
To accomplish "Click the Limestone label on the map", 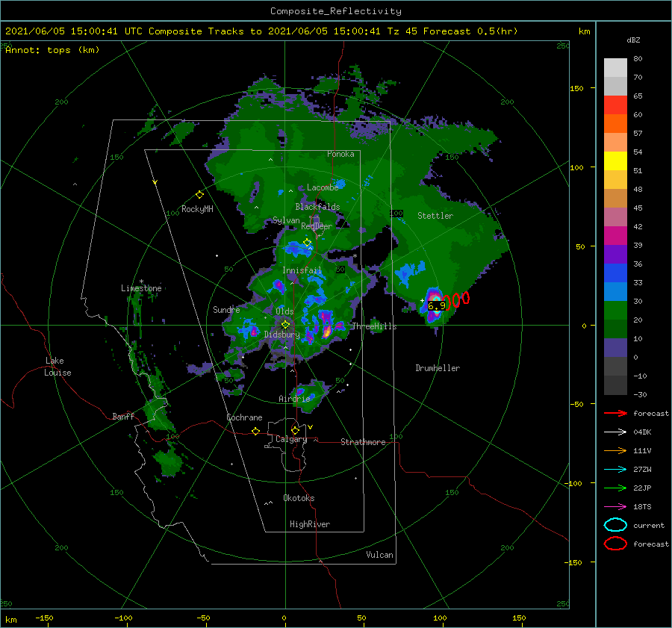I will pyautogui.click(x=141, y=288).
